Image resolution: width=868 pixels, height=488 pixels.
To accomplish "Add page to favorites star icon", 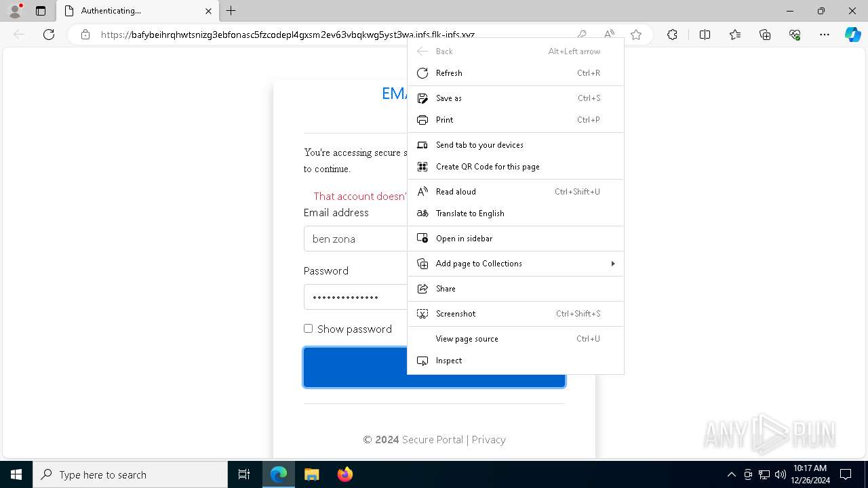I will click(636, 35).
